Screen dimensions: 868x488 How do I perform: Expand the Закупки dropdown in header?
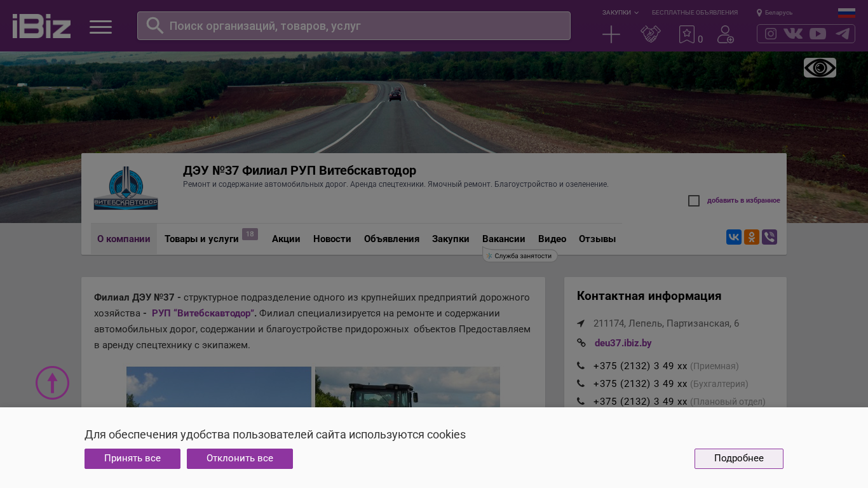click(621, 13)
